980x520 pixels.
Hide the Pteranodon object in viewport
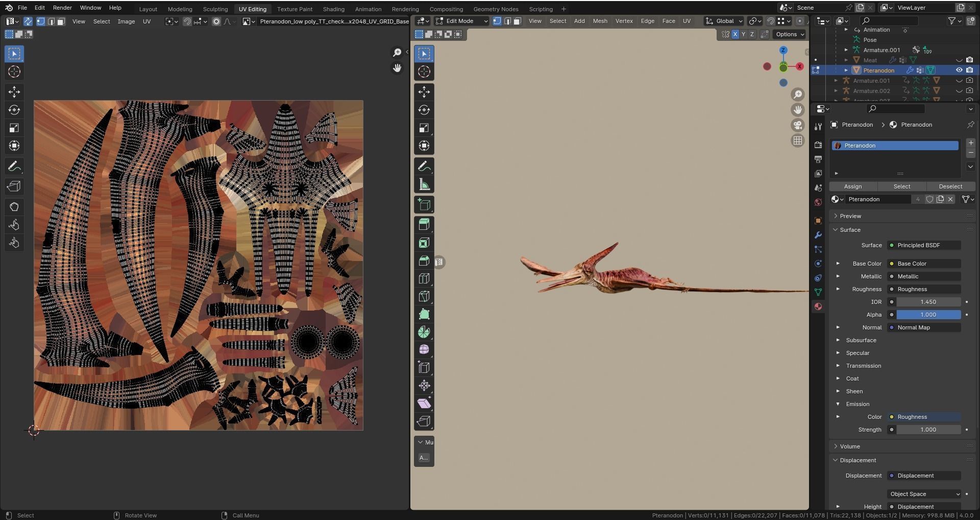(x=959, y=70)
